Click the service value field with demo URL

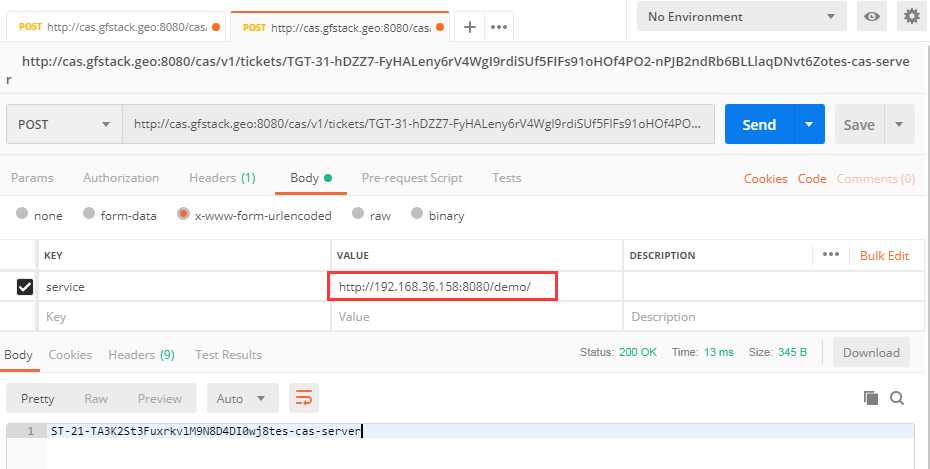(442, 287)
